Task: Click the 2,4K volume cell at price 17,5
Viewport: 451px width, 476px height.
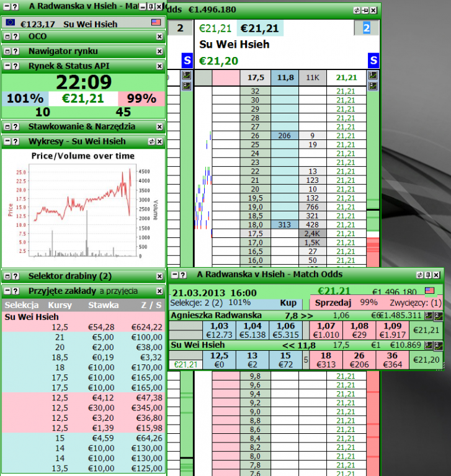Action: click(313, 234)
